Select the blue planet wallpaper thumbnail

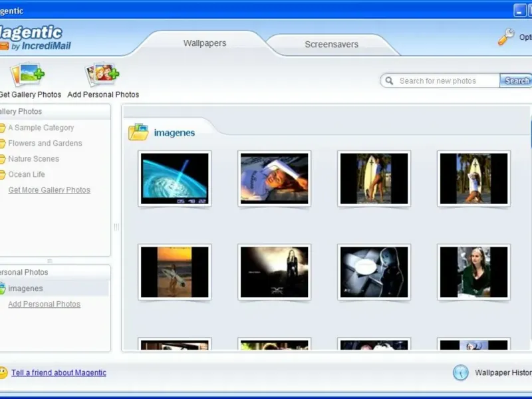click(x=175, y=178)
